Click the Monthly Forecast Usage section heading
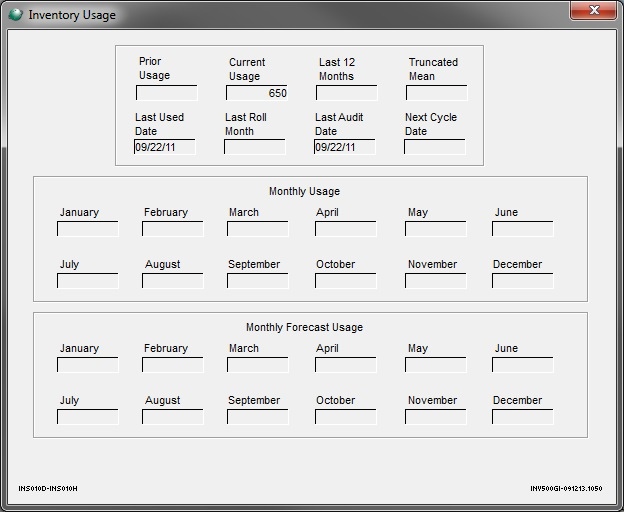The height and width of the screenshot is (512, 624). (304, 327)
